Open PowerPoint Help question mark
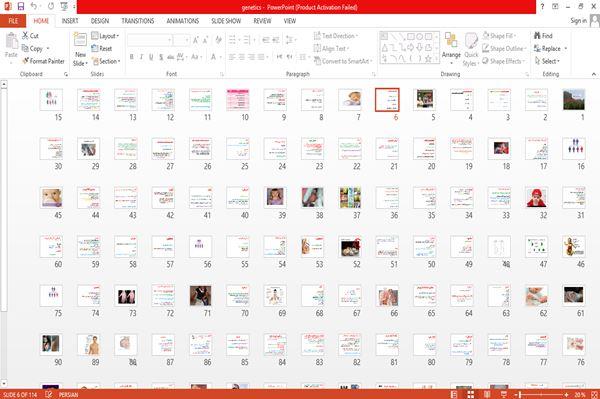600x399 pixels. tap(542, 7)
